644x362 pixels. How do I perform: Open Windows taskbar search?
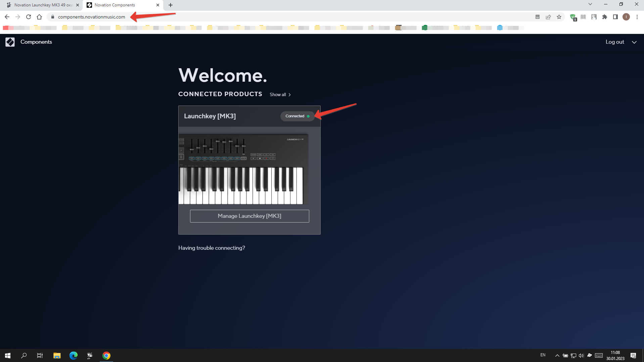click(x=24, y=356)
